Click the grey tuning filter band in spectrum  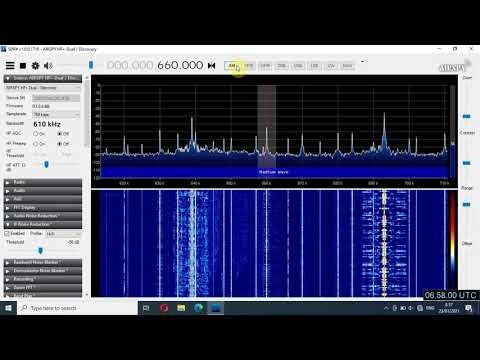pos(266,127)
